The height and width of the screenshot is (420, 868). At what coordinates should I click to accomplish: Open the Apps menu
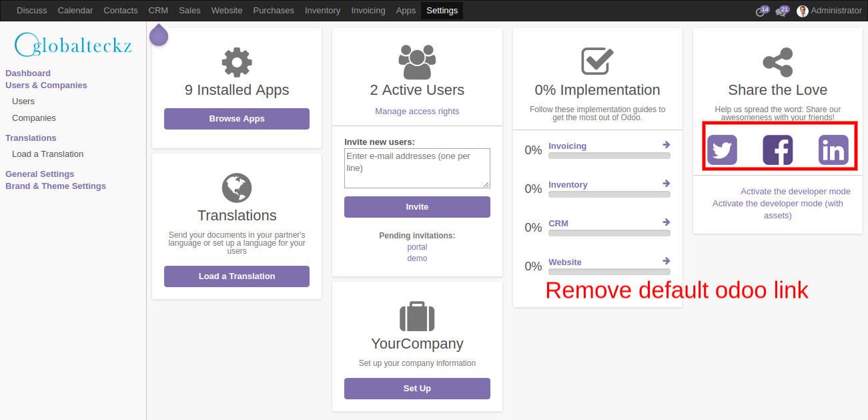(x=406, y=11)
